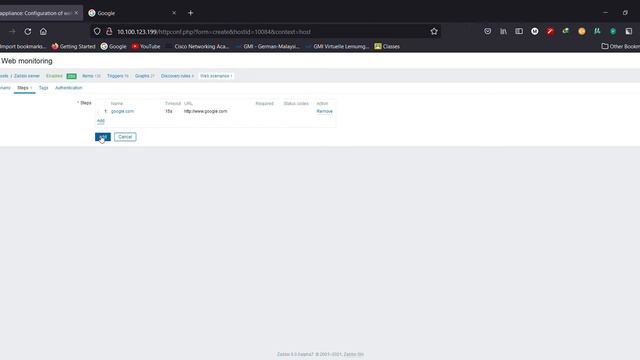Open the Triggers host navigation link
Screen dimensions: 640x360
pyautogui.click(x=118, y=76)
